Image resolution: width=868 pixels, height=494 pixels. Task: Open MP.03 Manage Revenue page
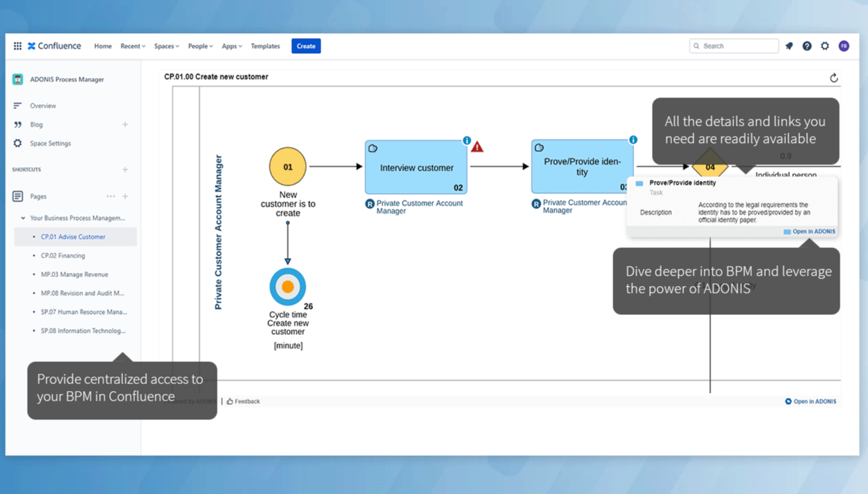point(75,274)
